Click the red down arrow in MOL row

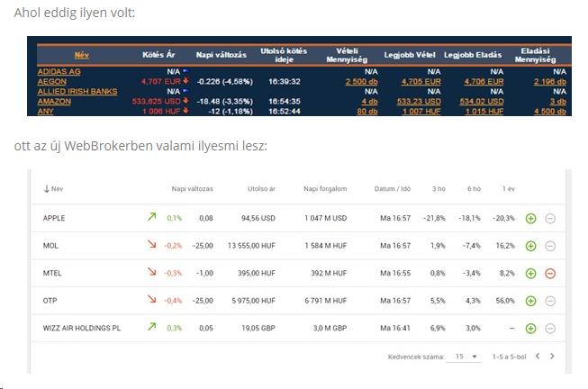click(x=151, y=244)
